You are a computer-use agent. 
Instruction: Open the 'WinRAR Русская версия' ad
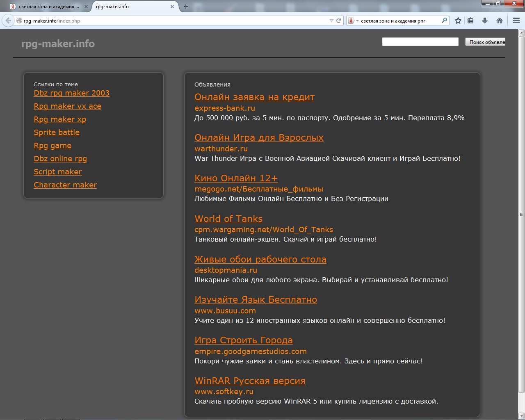point(250,381)
